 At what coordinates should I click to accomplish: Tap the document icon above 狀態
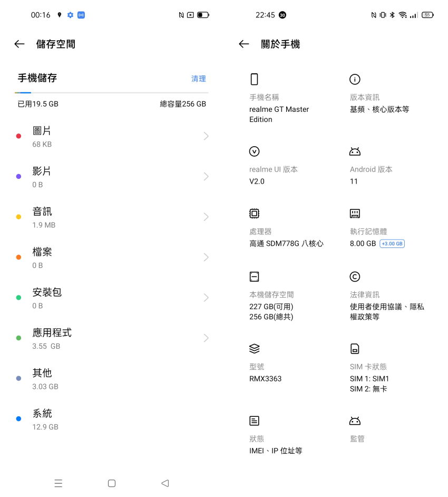tap(254, 421)
